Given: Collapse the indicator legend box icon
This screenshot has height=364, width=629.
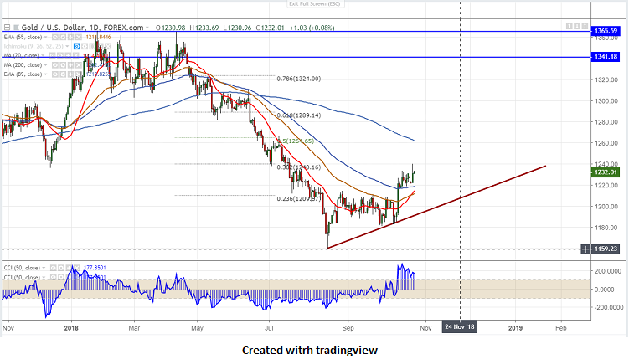Looking at the screenshot, I should tap(7, 28).
